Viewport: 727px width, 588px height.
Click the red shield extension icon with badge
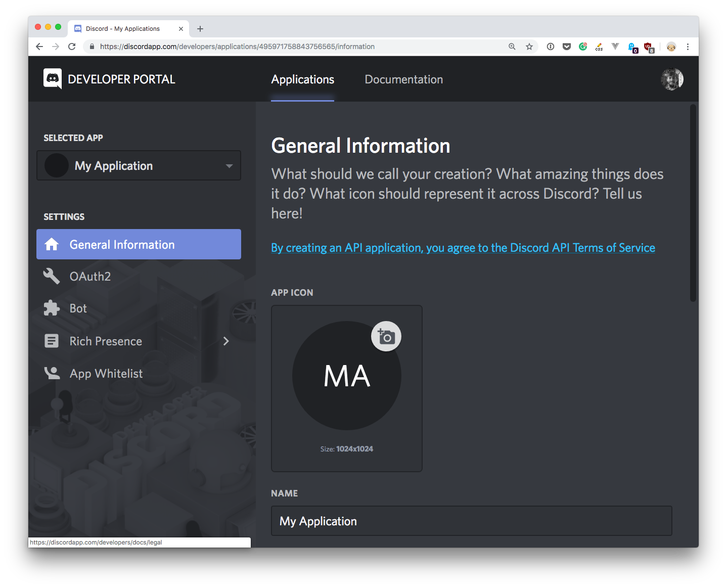coord(649,48)
